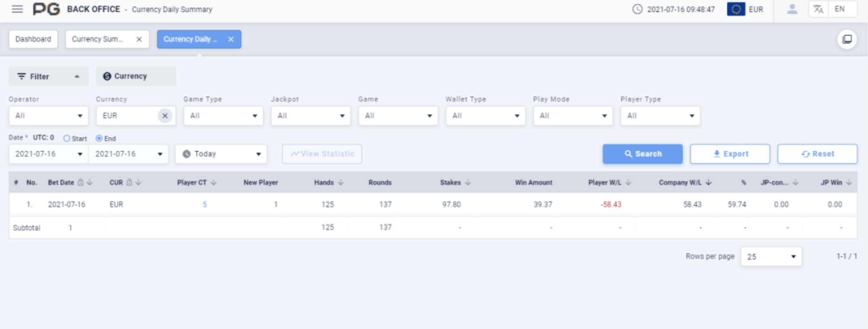The height and width of the screenshot is (329, 868).
Task: Sort by Company W/L column arrow
Action: [x=708, y=183]
